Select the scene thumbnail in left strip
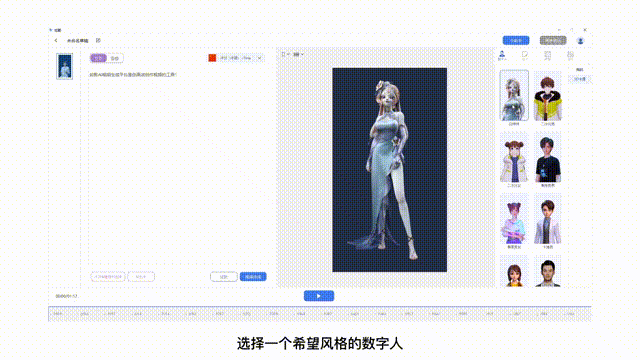Screen dimensions: 640x360 pyautogui.click(x=64, y=66)
